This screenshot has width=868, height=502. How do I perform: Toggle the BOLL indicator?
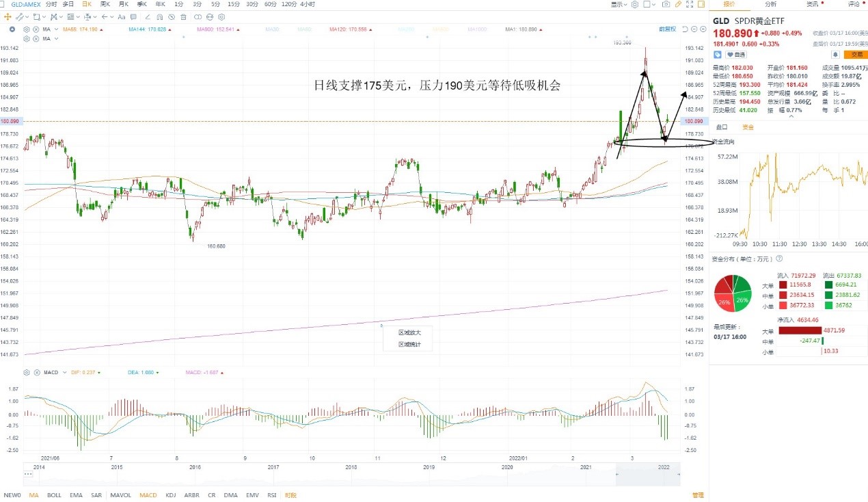[x=54, y=495]
